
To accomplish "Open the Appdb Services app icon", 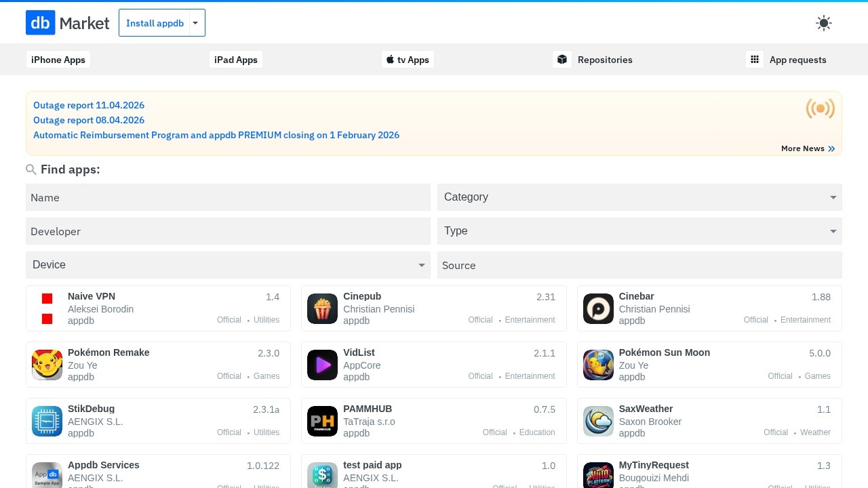I will 47,475.
